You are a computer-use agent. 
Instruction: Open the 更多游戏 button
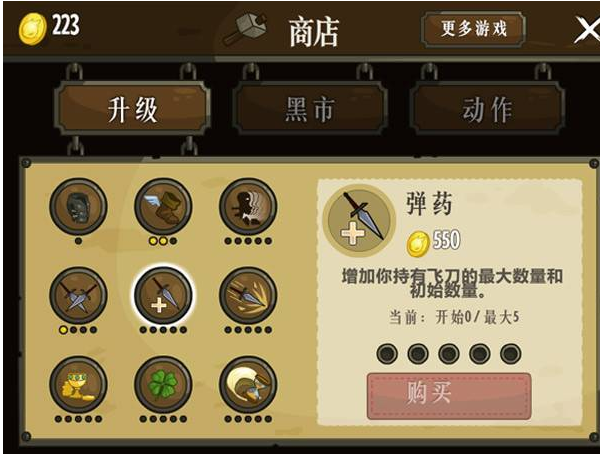point(473,29)
